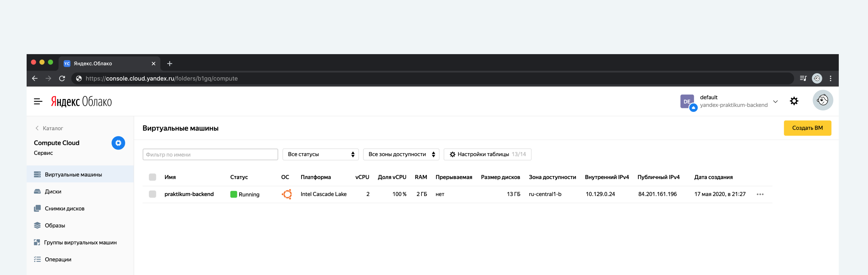Image resolution: width=868 pixels, height=275 pixels.
Task: Go forward in the browser
Action: point(49,78)
